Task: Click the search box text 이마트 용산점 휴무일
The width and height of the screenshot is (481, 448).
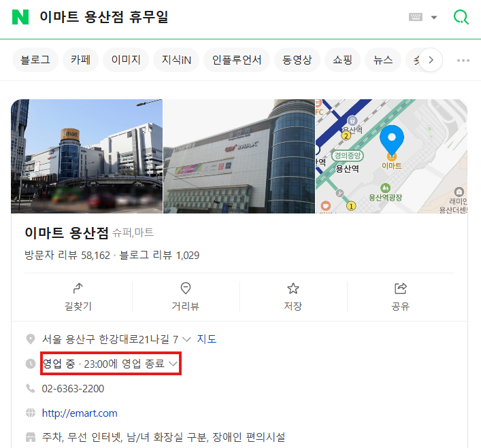Action: pyautogui.click(x=104, y=17)
